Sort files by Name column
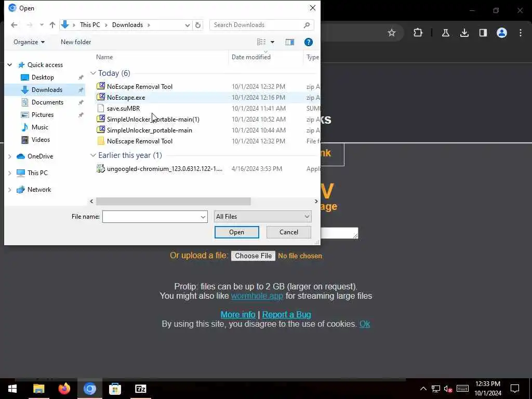The image size is (532, 399). tap(104, 57)
